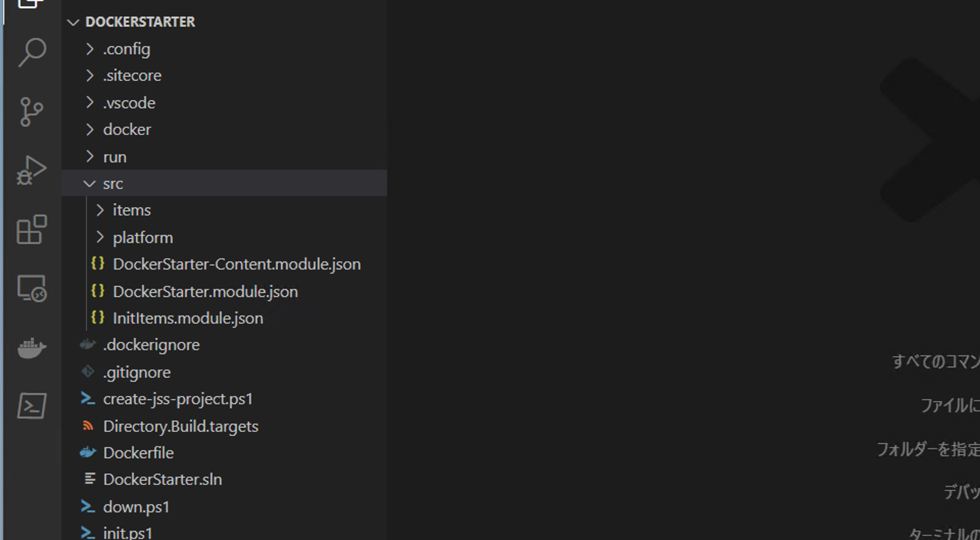This screenshot has width=980, height=540.
Task: Click the git icon beside .gitignore
Action: 88,372
